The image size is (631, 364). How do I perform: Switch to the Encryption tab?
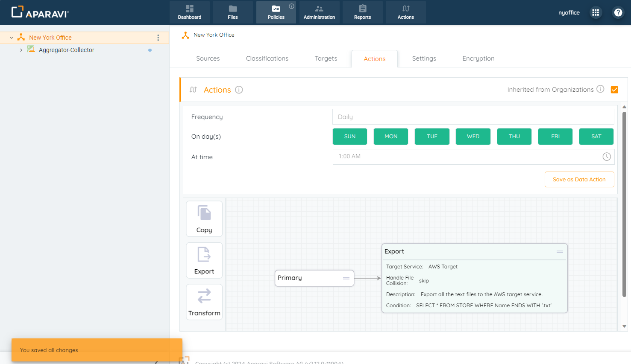point(478,58)
